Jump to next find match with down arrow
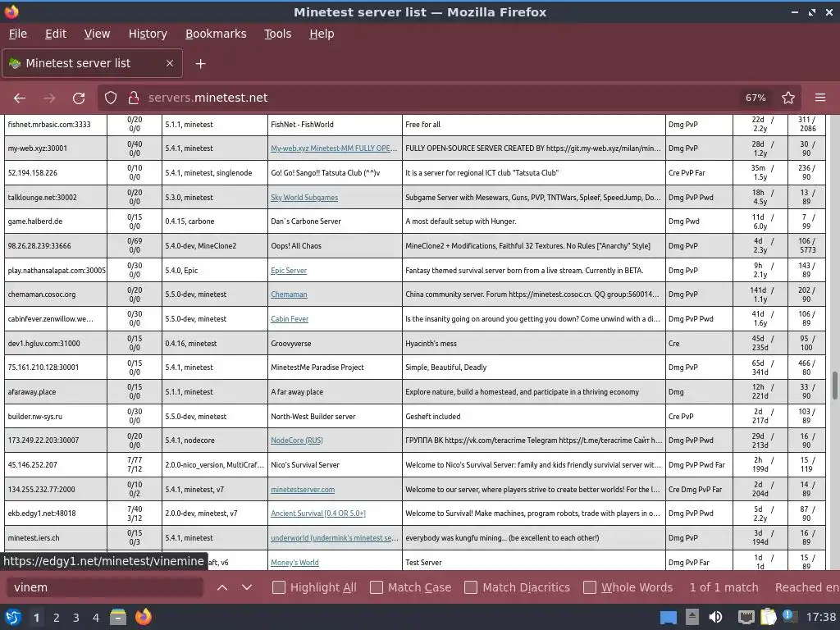Image resolution: width=840 pixels, height=630 pixels. click(x=246, y=587)
